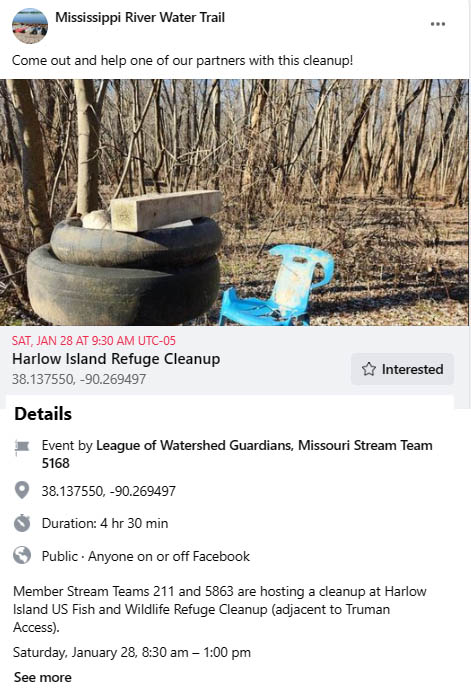This screenshot has height=692, width=471.
Task: Click the Details section heading
Action: [43, 414]
